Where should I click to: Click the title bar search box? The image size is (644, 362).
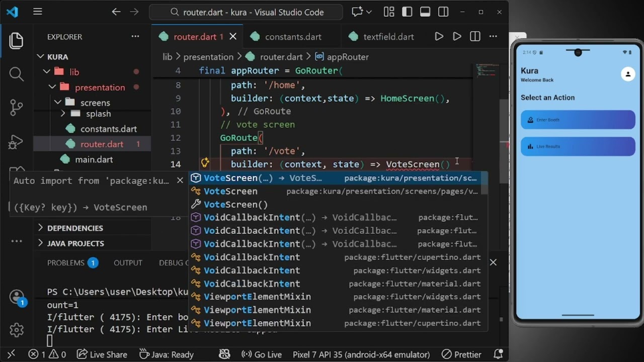pos(246,12)
